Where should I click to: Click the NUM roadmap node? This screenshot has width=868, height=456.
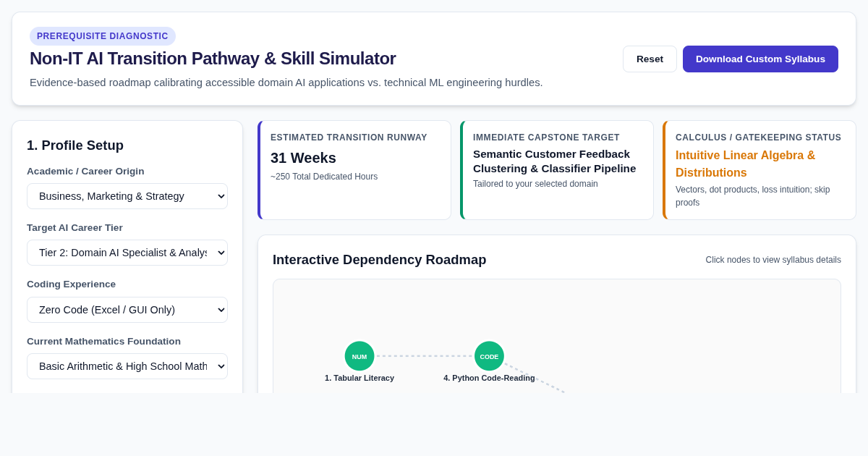click(x=359, y=356)
